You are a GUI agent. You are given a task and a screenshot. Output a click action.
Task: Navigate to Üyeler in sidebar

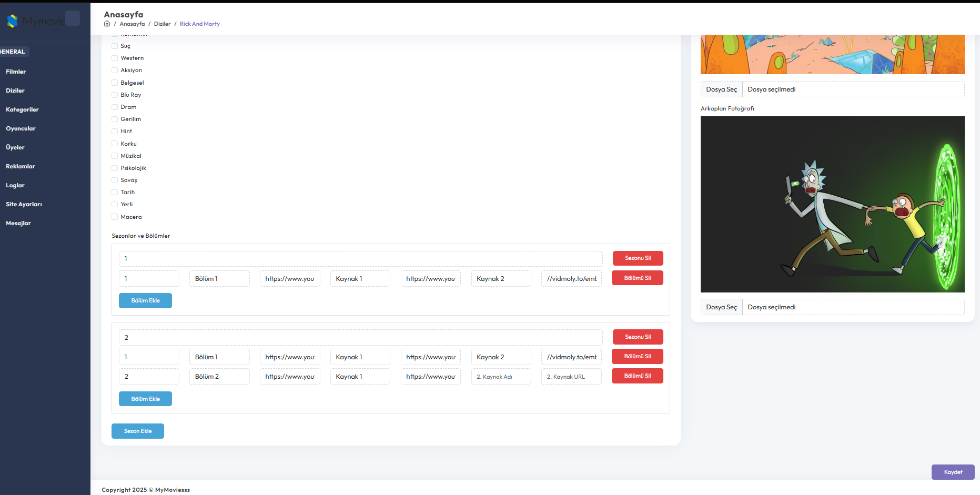(x=15, y=147)
